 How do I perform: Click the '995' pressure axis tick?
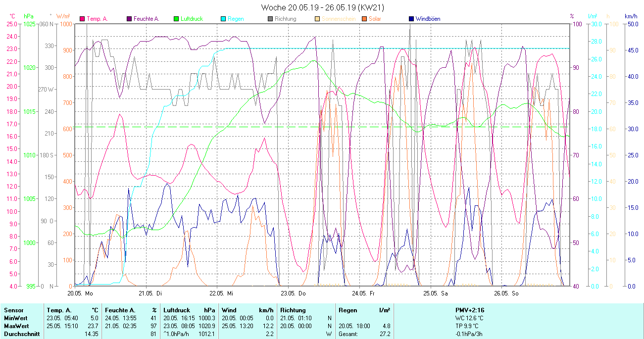tap(31, 287)
